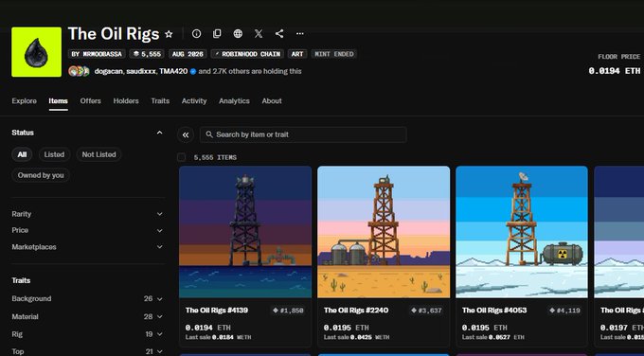This screenshot has height=356, width=644.
Task: Click rarity rank #1,850 badge
Action: pos(288,311)
